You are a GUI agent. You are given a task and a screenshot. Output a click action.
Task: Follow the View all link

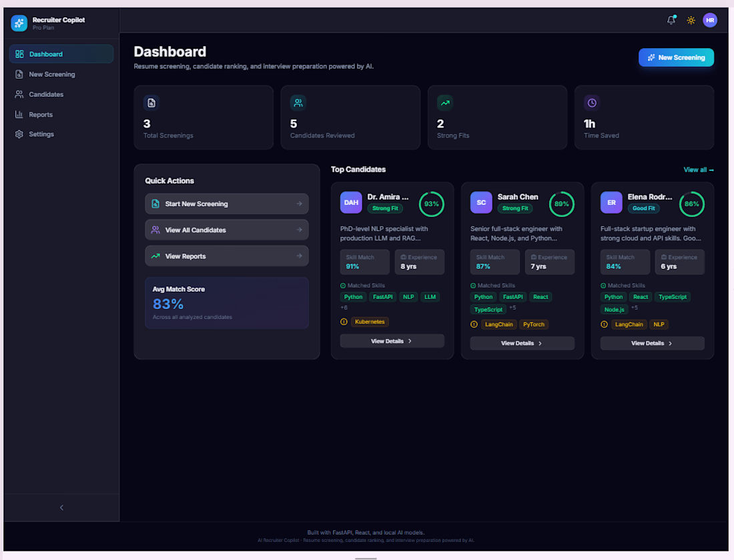coord(699,170)
